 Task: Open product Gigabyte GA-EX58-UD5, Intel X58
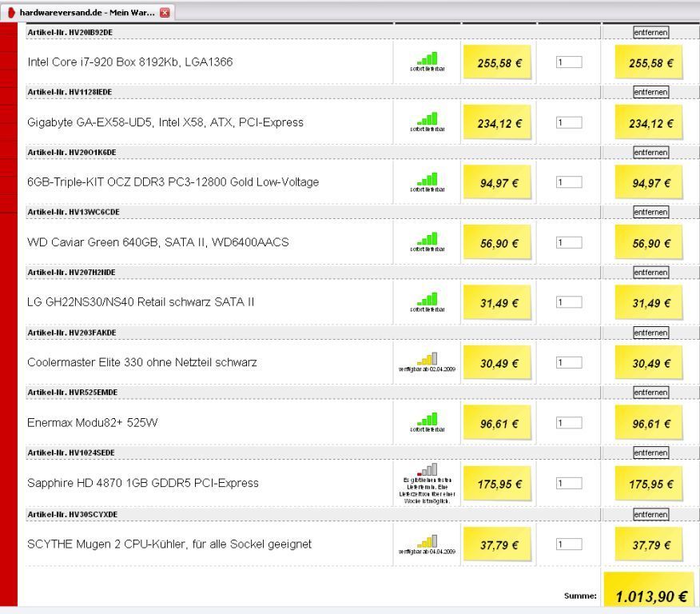[x=165, y=122]
